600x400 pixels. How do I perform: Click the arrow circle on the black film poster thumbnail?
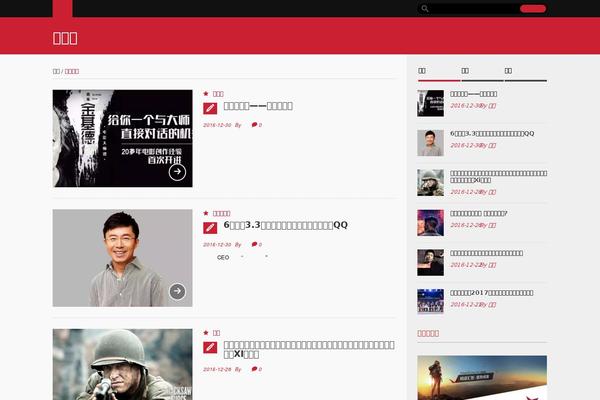tap(177, 172)
